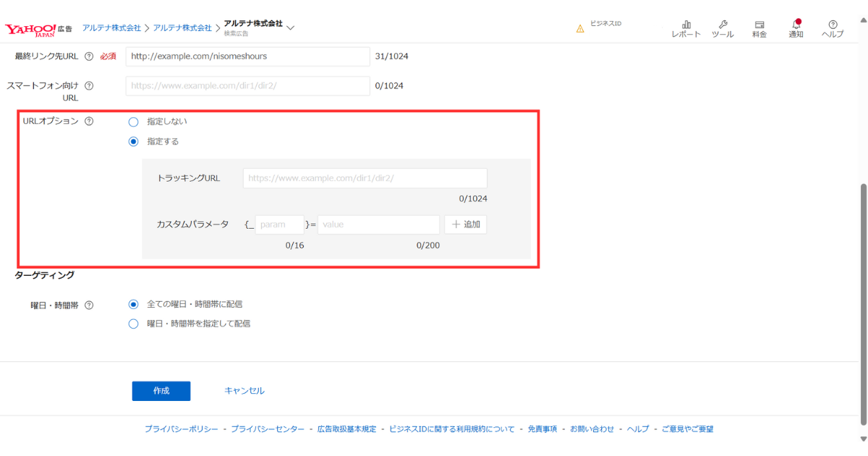Click the second アルテナ株式会社 breadcrumb link

(x=182, y=28)
